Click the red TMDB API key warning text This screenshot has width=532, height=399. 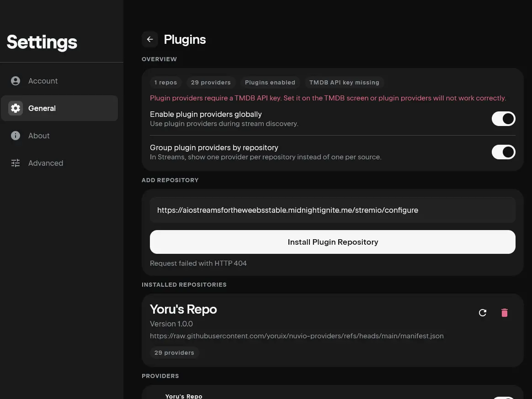pos(328,98)
